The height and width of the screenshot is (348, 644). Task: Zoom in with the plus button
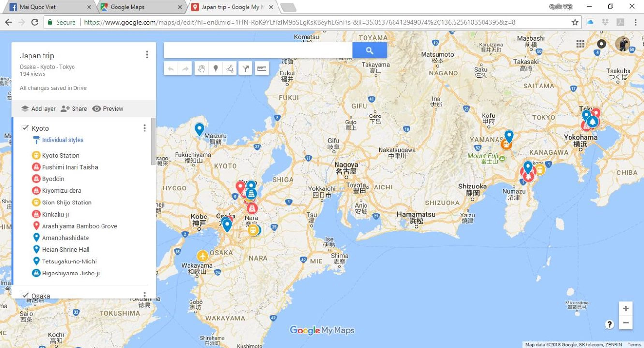[x=626, y=309]
